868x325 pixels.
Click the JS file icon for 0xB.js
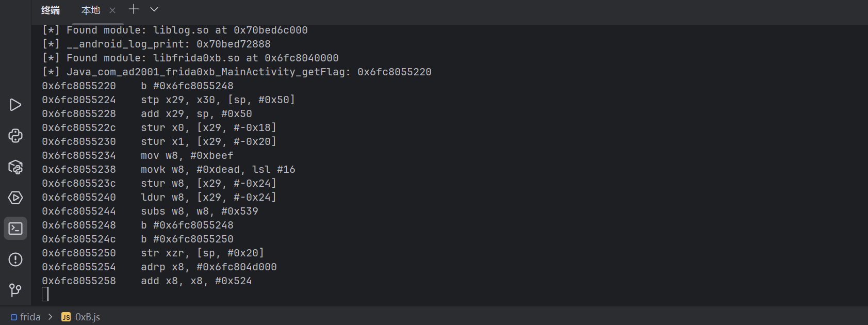click(x=66, y=317)
